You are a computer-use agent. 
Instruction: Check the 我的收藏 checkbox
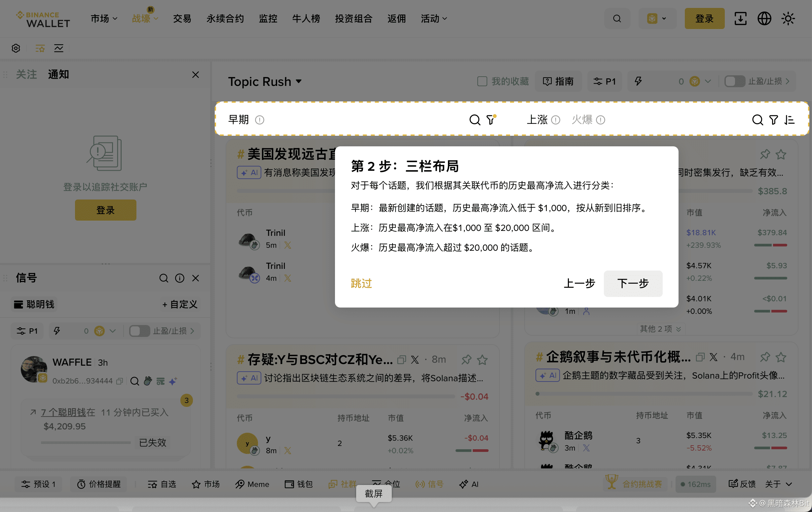482,81
